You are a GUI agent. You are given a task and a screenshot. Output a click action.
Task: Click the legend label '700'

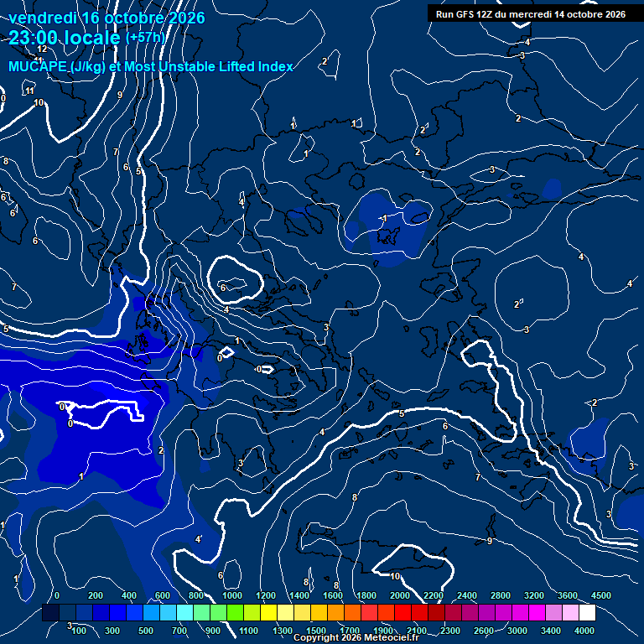(x=179, y=631)
